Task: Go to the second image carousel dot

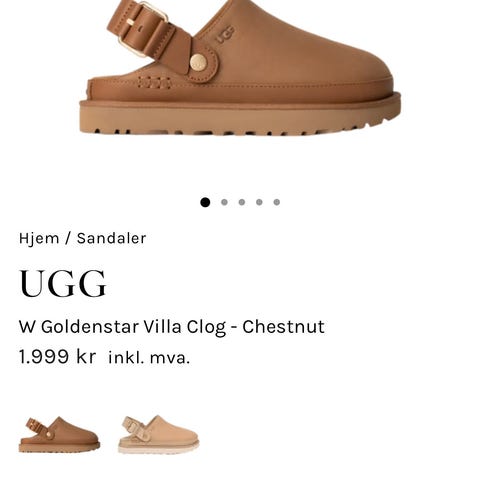Action: (x=224, y=202)
